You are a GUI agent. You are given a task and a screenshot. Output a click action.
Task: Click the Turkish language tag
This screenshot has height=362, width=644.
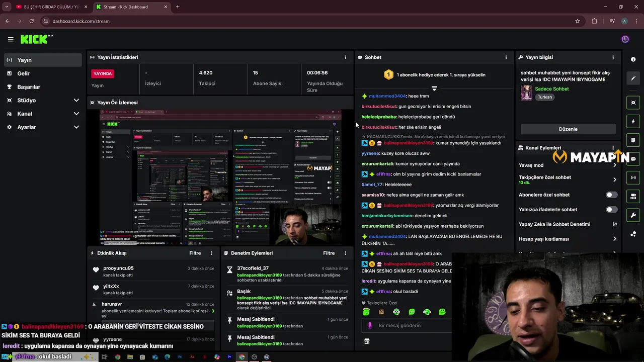544,97
